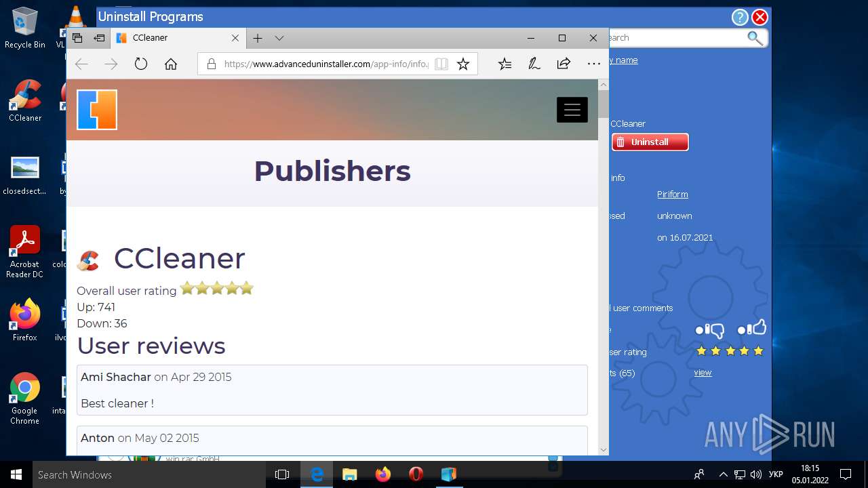868x488 pixels.
Task: Refresh the Edge browser page
Action: (141, 64)
